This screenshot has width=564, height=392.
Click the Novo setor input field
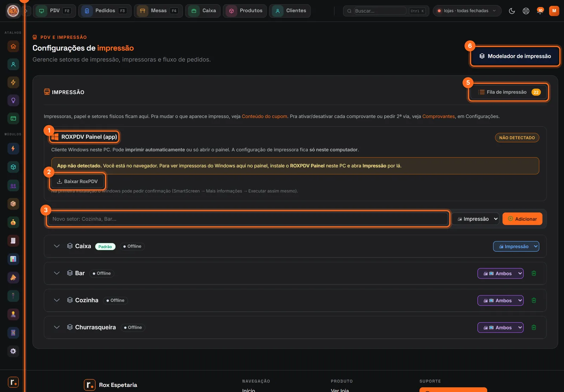pyautogui.click(x=248, y=219)
